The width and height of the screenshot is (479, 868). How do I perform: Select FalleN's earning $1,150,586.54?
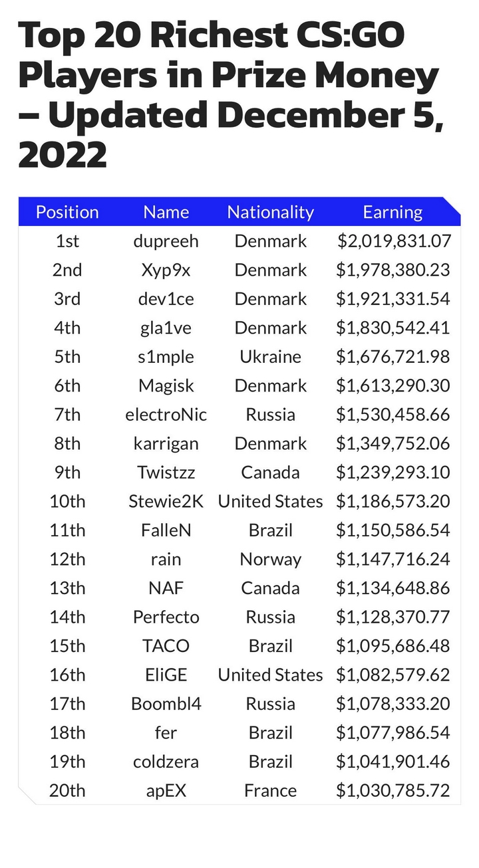click(x=393, y=530)
